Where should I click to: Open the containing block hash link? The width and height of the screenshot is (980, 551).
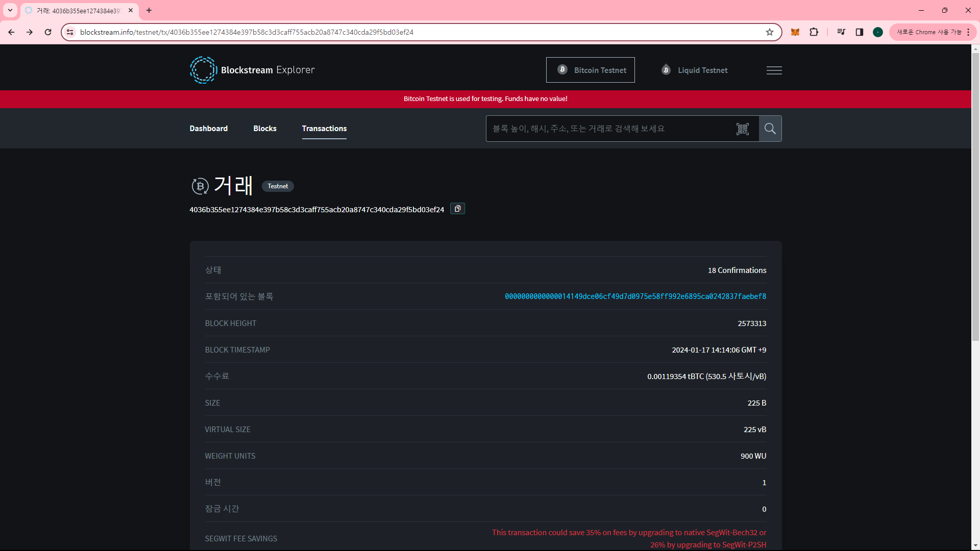click(635, 296)
